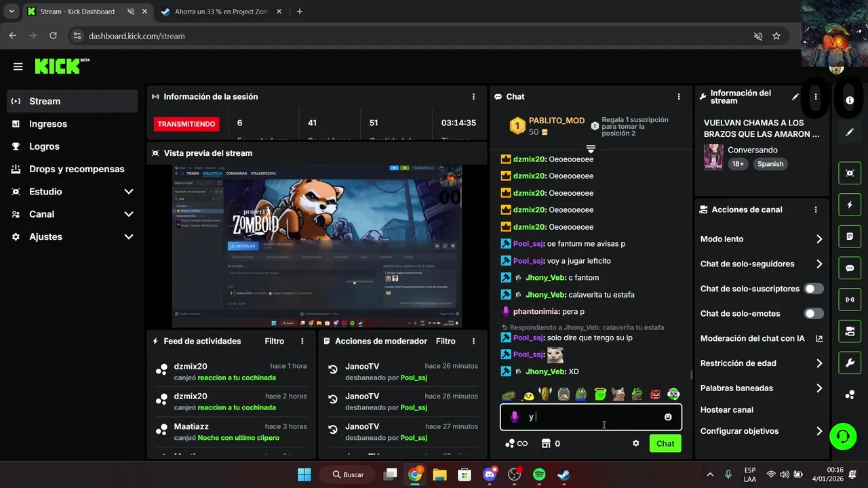This screenshot has height=488, width=868.
Task: Open File Explorer from the taskbar
Action: point(439,474)
